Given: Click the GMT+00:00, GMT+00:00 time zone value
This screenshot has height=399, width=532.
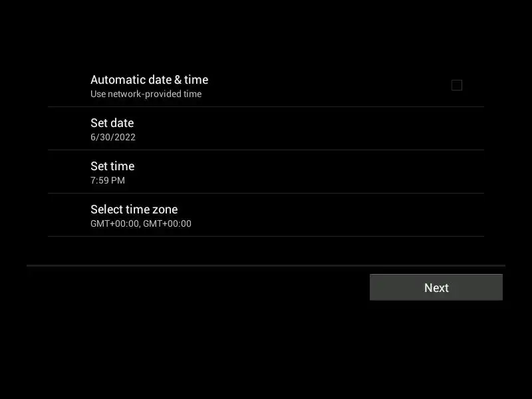Looking at the screenshot, I should tap(141, 223).
